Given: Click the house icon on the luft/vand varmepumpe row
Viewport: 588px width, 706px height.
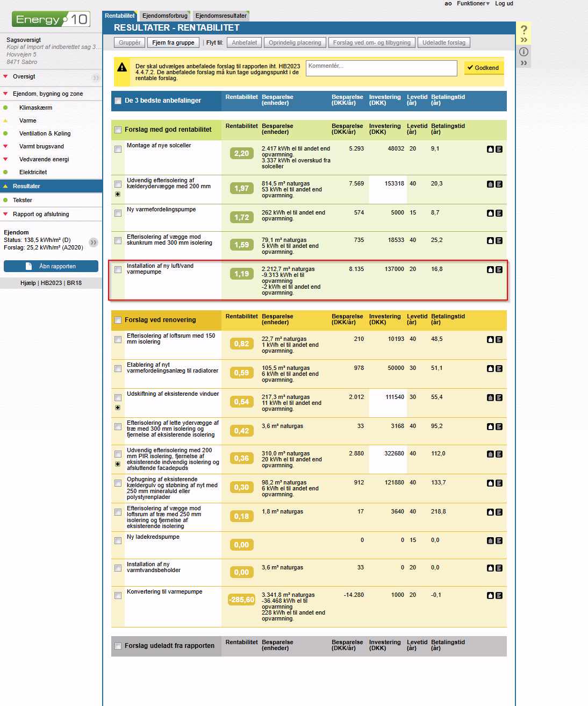Looking at the screenshot, I should 490,269.
